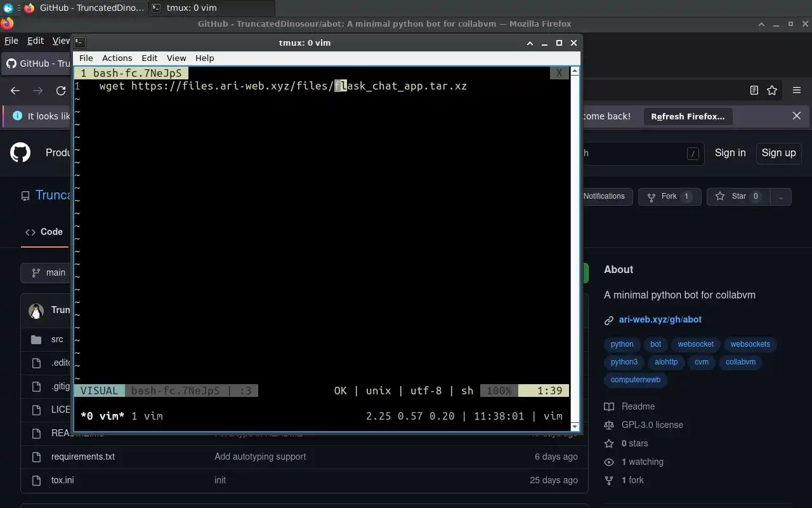Screen dimensions: 812x508
Task: Click the 'Add autotyping support' commit message
Action: point(260,457)
